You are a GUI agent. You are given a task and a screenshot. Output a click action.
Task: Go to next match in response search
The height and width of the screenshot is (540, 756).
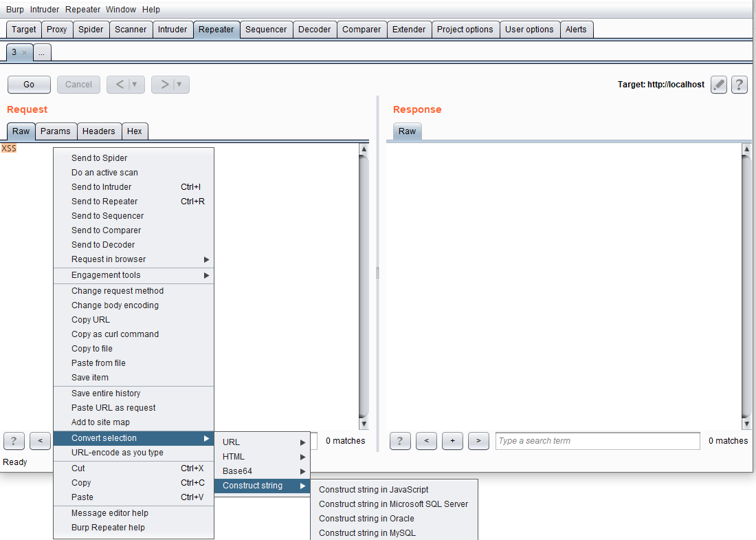(478, 440)
